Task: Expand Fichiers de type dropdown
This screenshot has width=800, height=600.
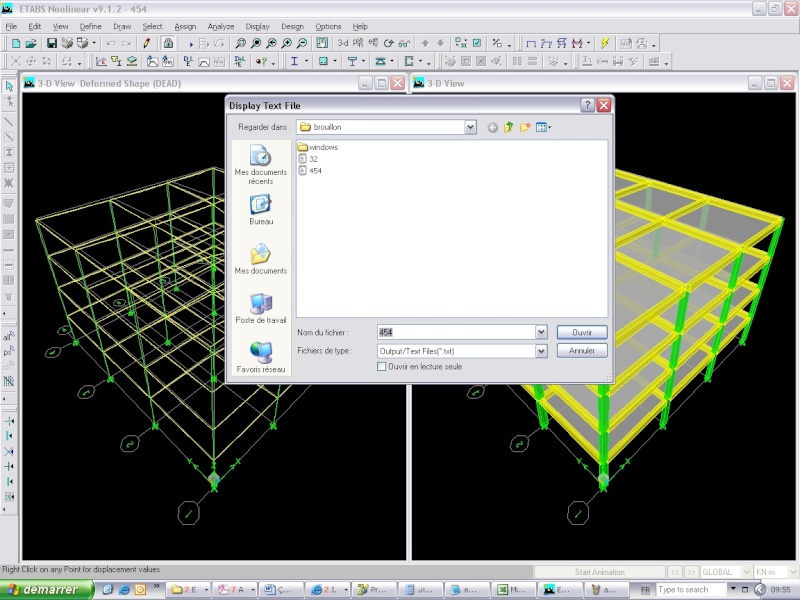Action: coord(541,351)
